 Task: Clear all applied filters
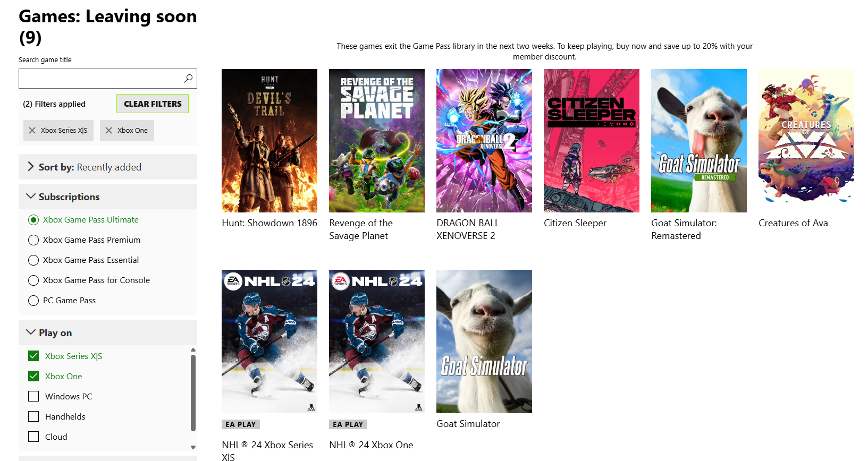tap(153, 104)
